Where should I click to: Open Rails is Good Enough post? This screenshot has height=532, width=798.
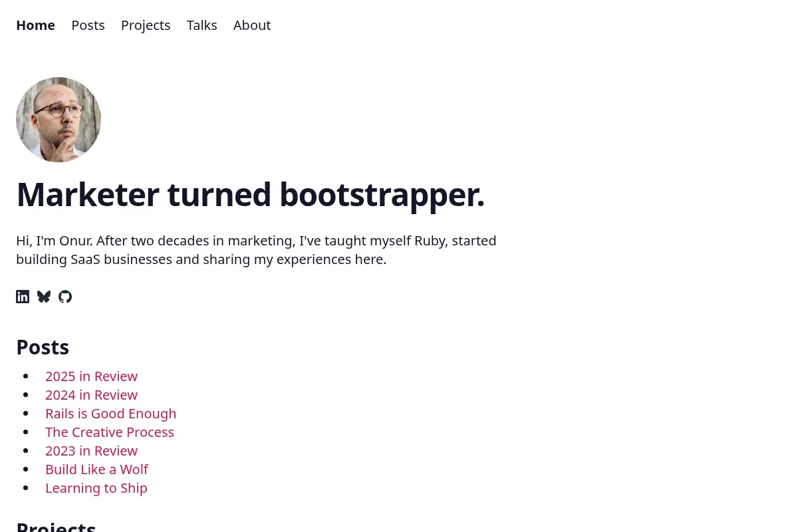(111, 414)
